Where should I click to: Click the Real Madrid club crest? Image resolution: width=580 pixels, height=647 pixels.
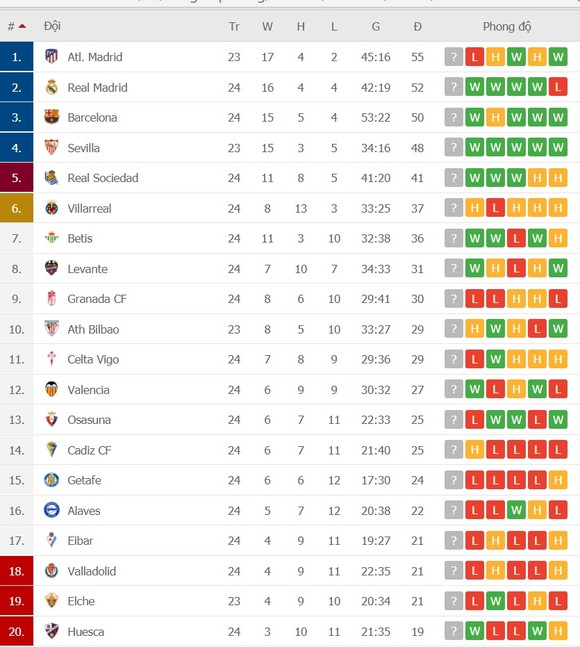[x=52, y=87]
